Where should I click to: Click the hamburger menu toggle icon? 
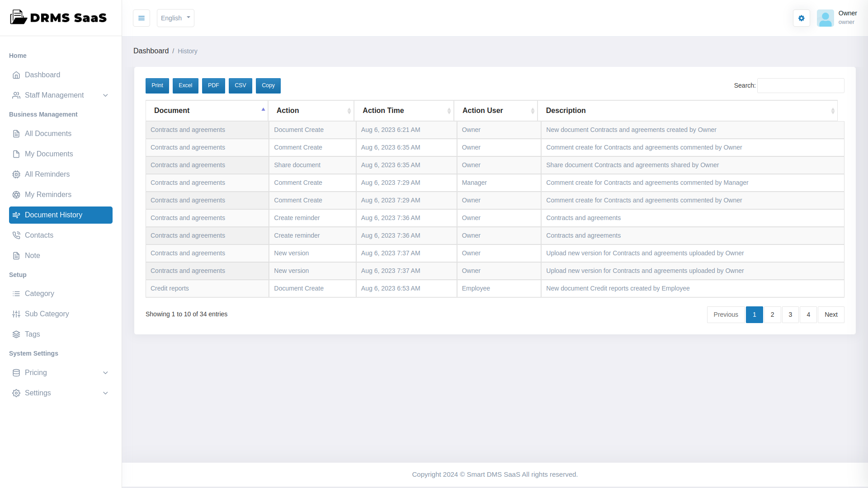tap(142, 18)
